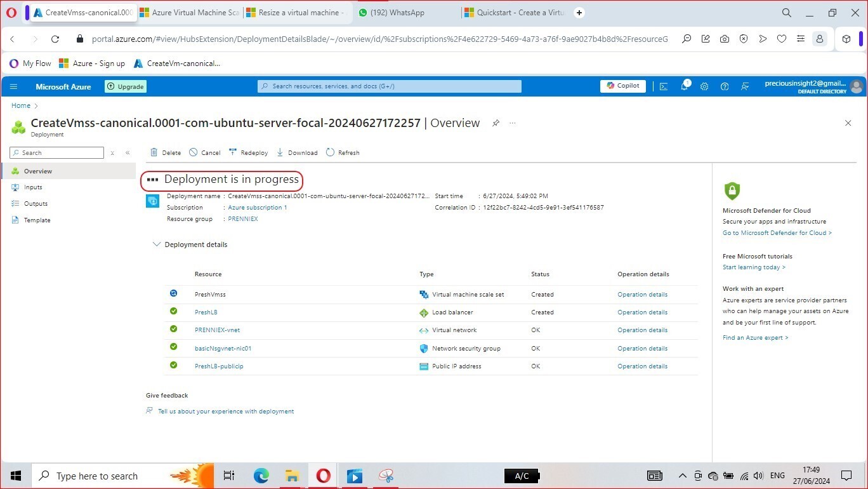Open Azure subscription 1 link
The image size is (868, 489).
(258, 208)
